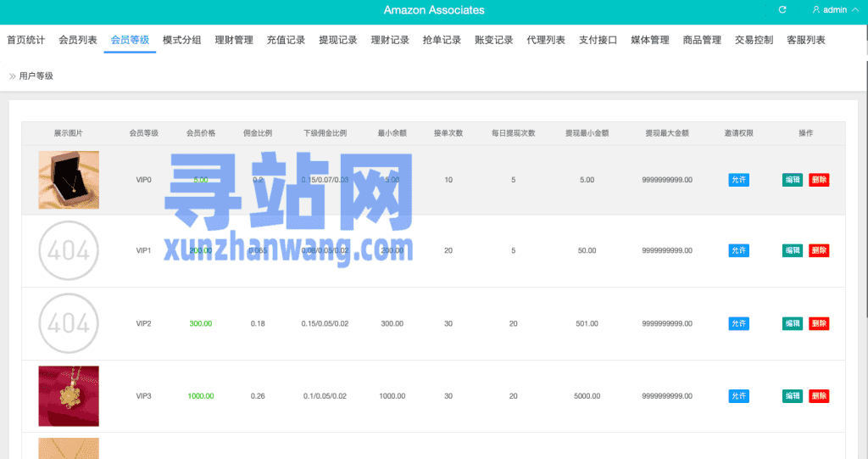Click the 会员等级 column header

143,133
